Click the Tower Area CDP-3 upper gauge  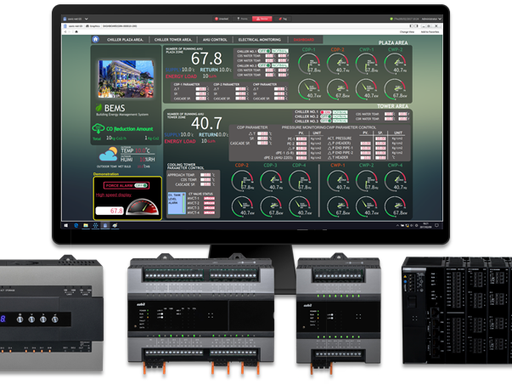click(271, 180)
